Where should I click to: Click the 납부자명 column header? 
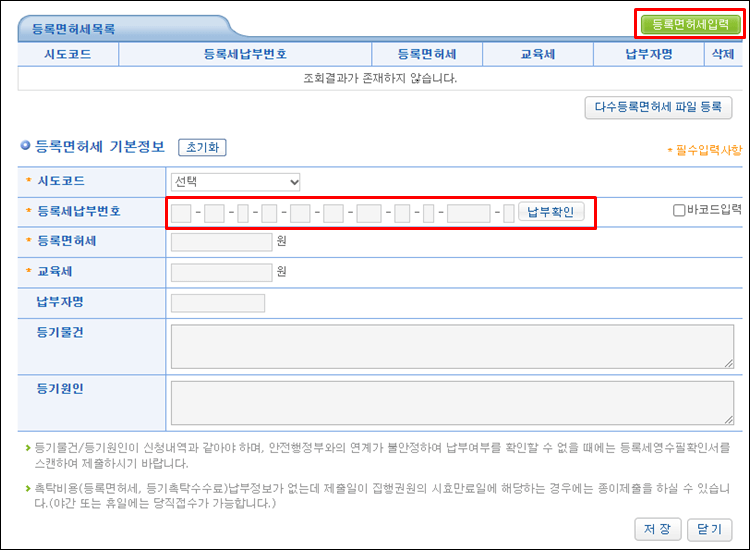click(649, 54)
